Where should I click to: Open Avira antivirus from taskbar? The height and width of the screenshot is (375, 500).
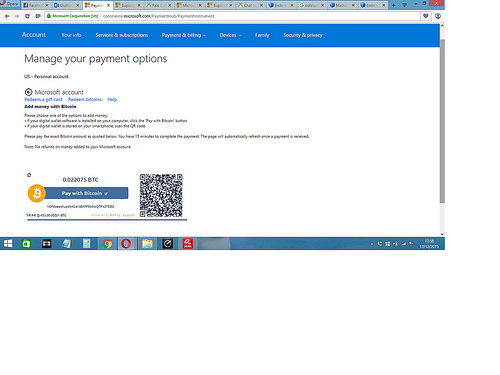click(188, 244)
